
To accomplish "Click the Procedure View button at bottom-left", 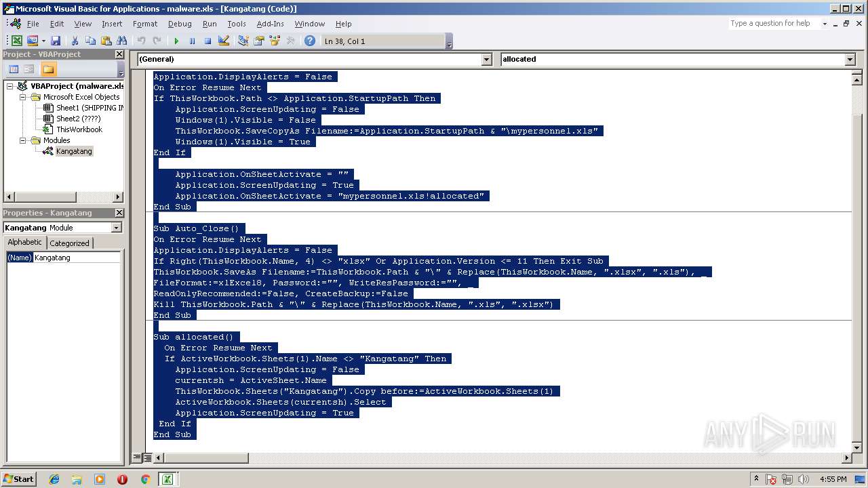I will click(x=136, y=457).
